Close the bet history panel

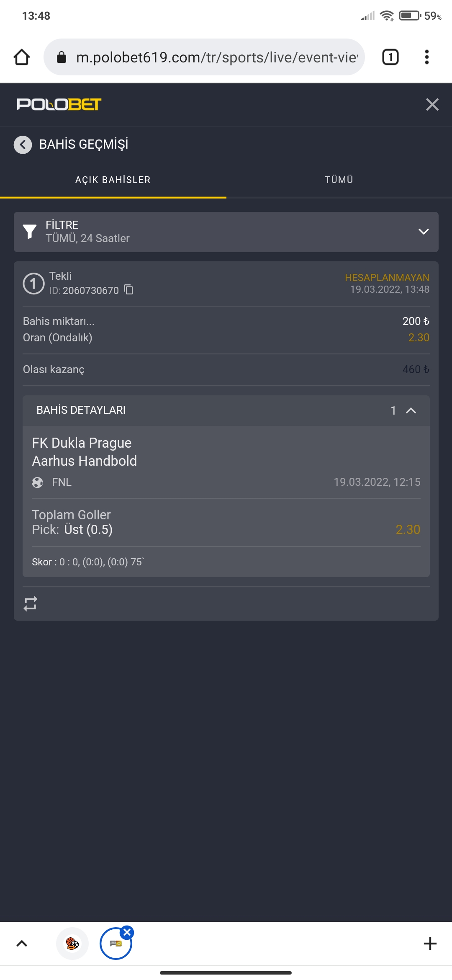[x=432, y=104]
